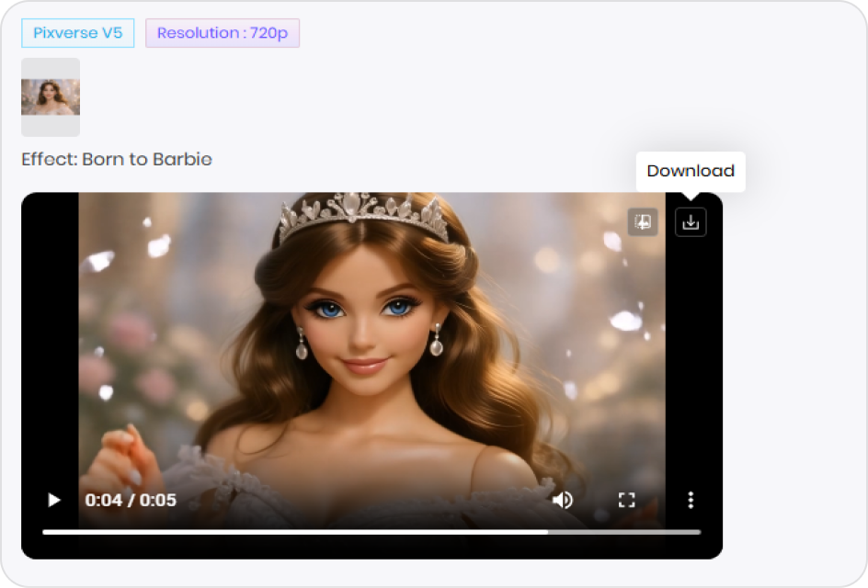Click the fullscreen icon on the video player

click(x=627, y=500)
